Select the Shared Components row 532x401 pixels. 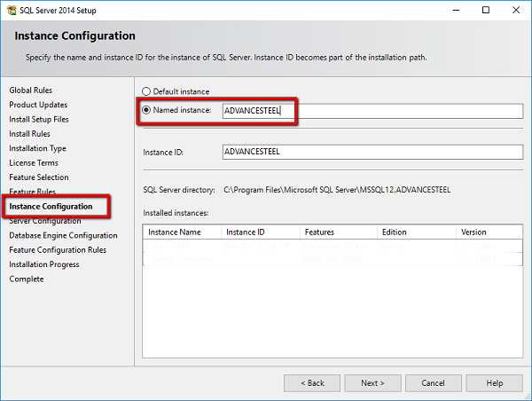(x=332, y=259)
